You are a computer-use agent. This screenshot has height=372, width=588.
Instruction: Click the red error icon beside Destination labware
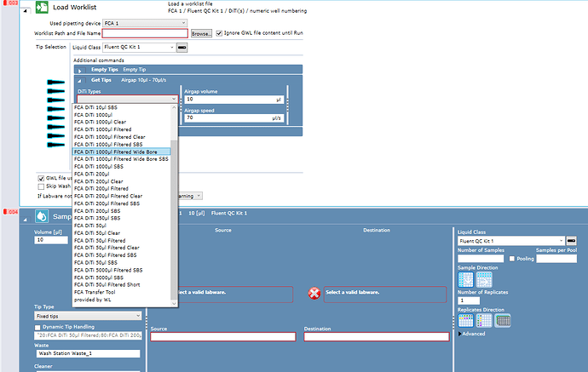[x=314, y=294]
